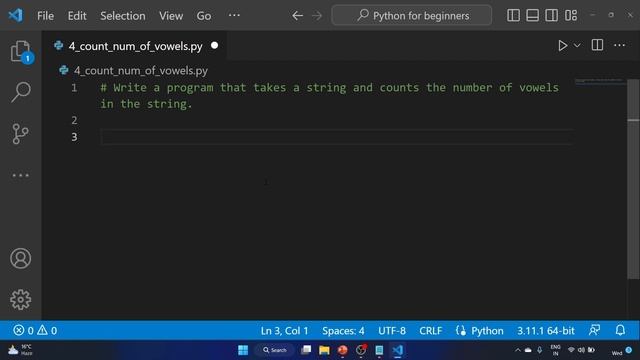Click the editor vertical scrollbar
This screenshot has width=640, height=360.
pos(633,179)
